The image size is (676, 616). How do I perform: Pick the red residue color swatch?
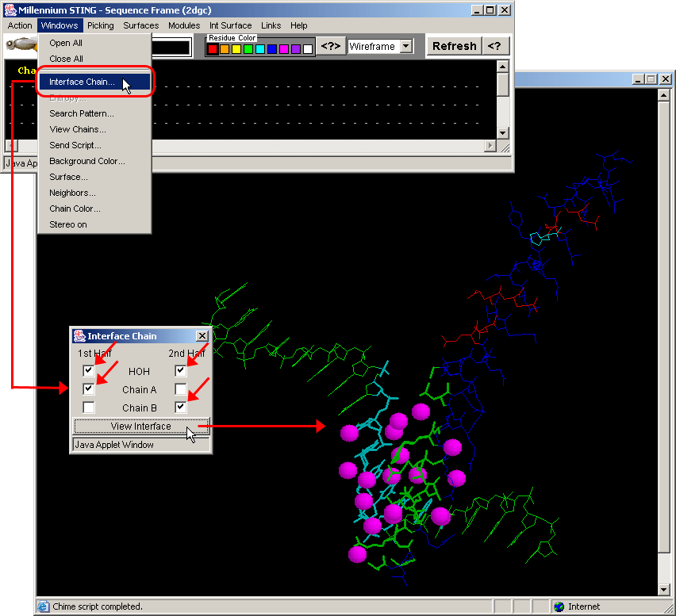pos(213,49)
